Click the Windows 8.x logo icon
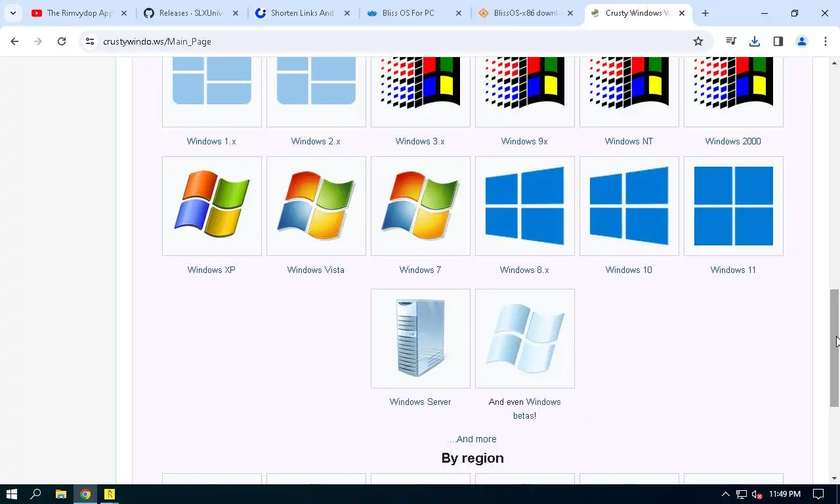 (524, 206)
